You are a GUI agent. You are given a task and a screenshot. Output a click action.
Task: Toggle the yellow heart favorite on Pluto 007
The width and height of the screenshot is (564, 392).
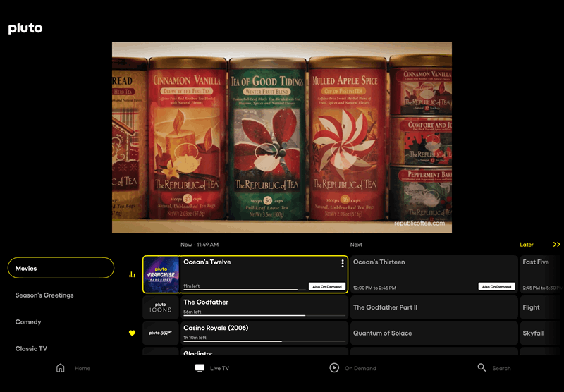pyautogui.click(x=132, y=333)
